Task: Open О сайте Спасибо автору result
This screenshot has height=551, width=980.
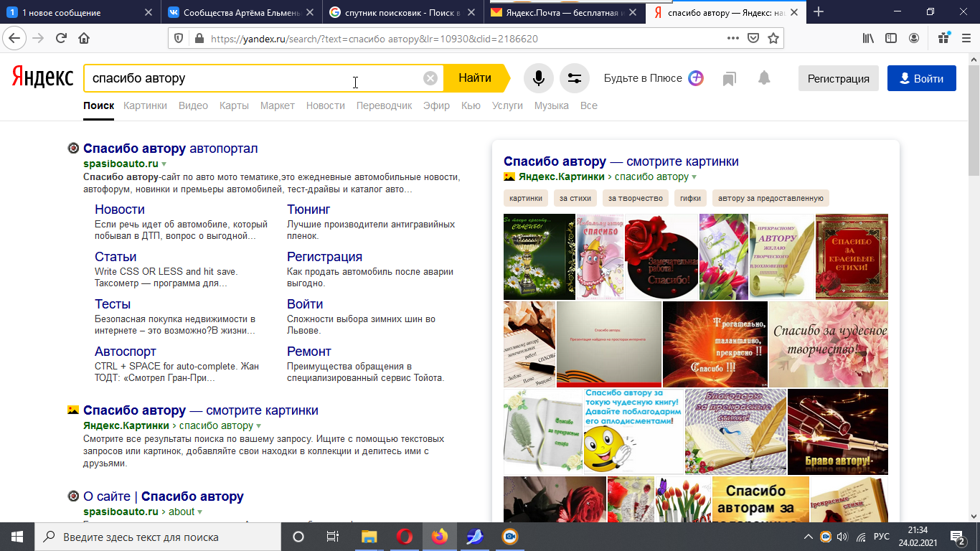Action: point(164,496)
